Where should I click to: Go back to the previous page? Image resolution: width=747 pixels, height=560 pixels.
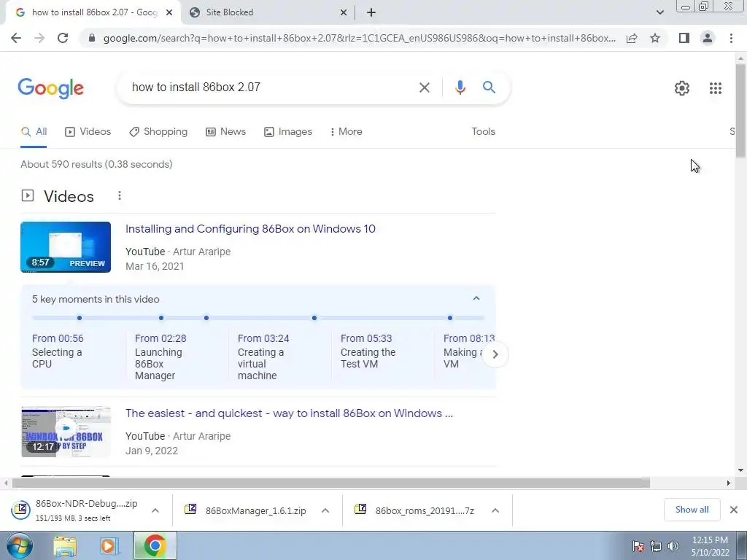16,38
